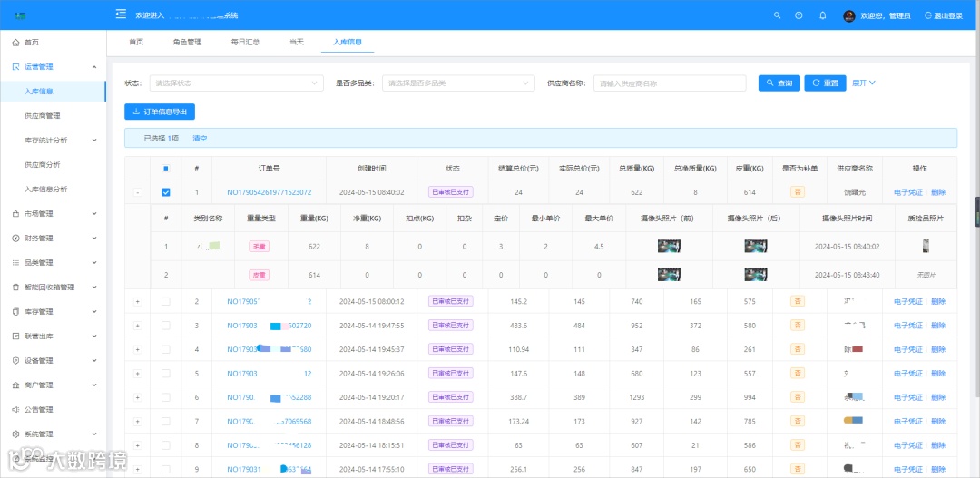Open the administrator avatar
The height and width of the screenshot is (478, 980).
pyautogui.click(x=848, y=15)
